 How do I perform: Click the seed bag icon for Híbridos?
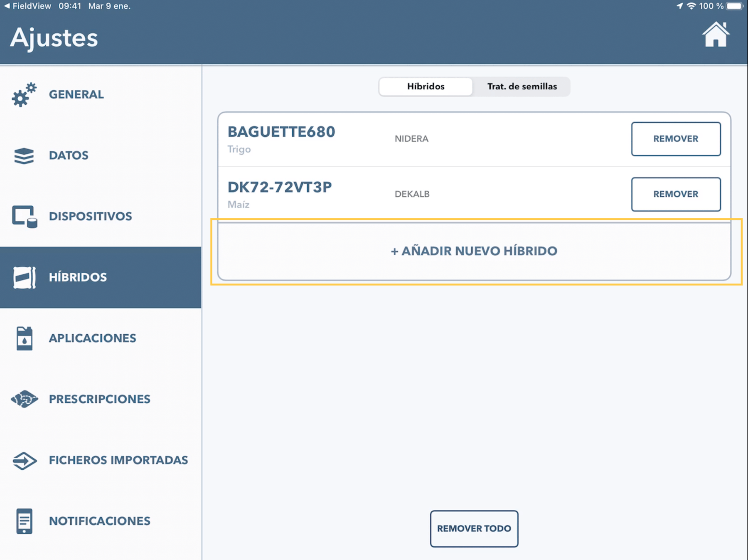click(24, 277)
